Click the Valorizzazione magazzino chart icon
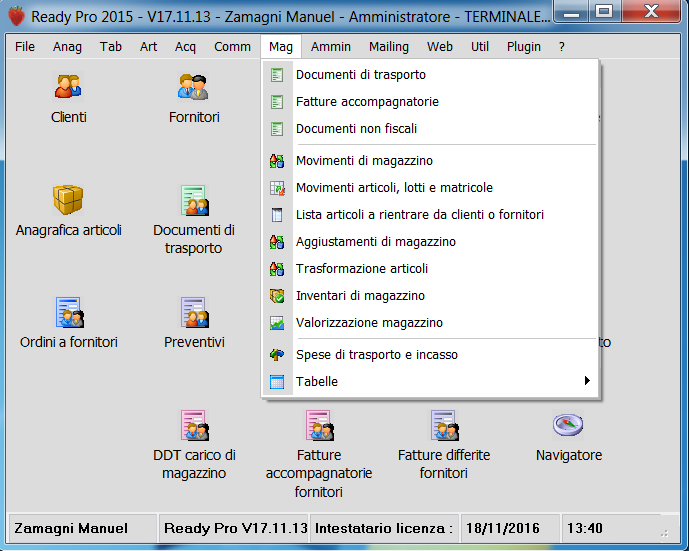This screenshot has width=689, height=551. click(277, 323)
